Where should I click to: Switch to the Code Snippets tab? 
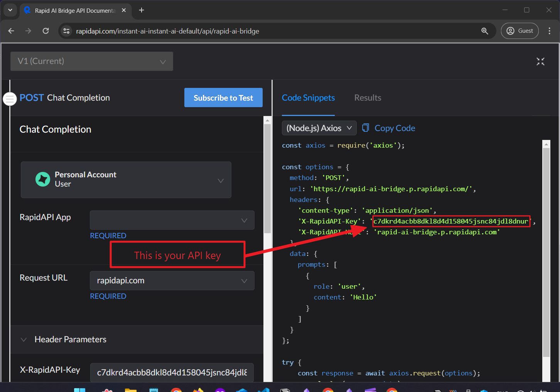pos(308,98)
